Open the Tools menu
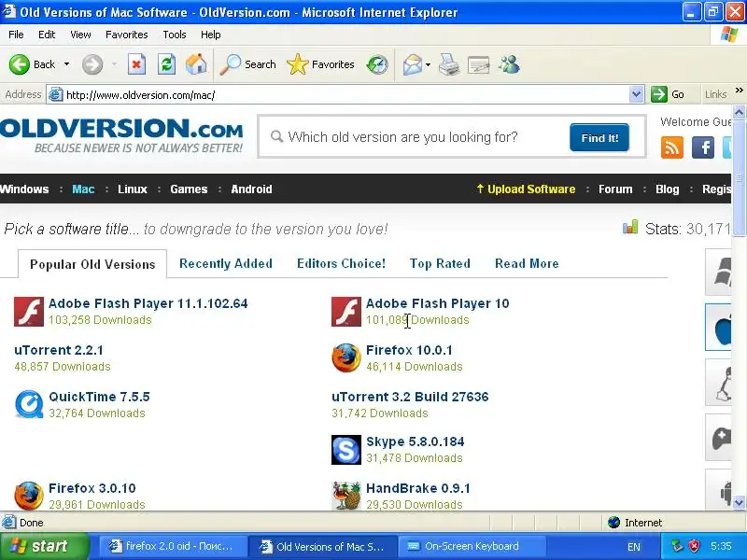This screenshot has height=560, width=747. pyautogui.click(x=175, y=35)
